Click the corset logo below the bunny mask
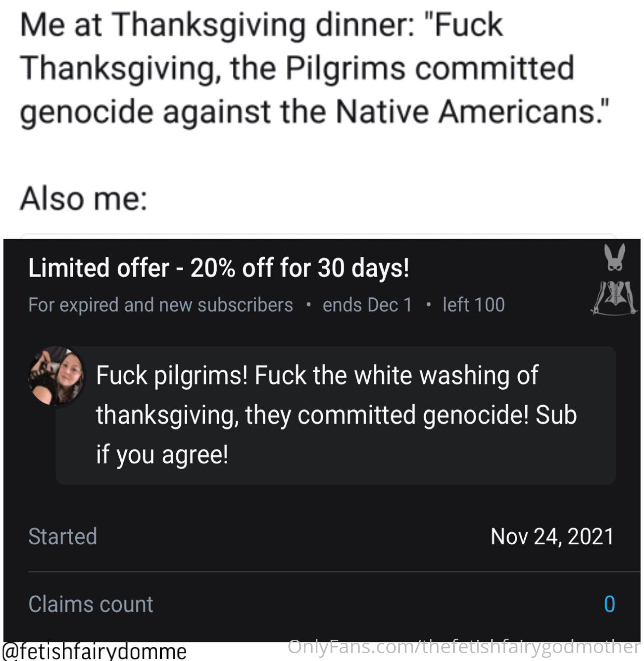 (x=614, y=297)
